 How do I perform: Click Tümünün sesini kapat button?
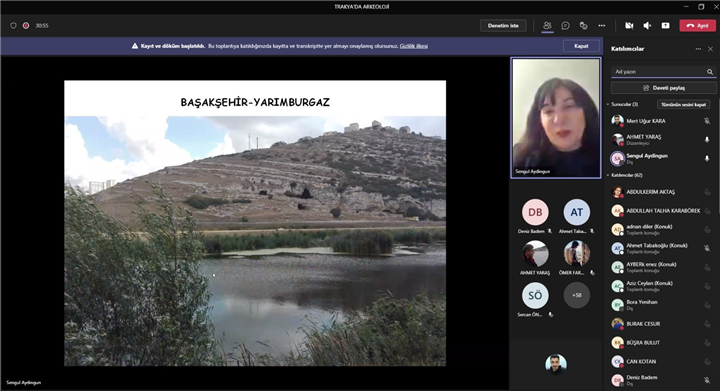coord(683,105)
